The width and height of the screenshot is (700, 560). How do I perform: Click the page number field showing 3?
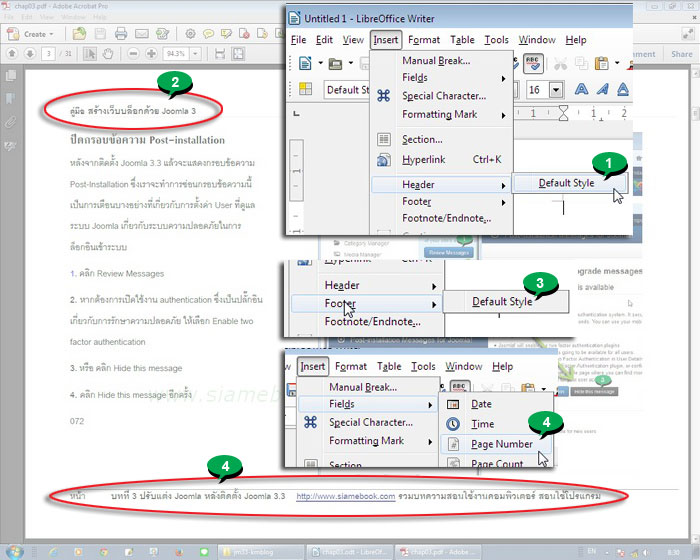(x=48, y=54)
